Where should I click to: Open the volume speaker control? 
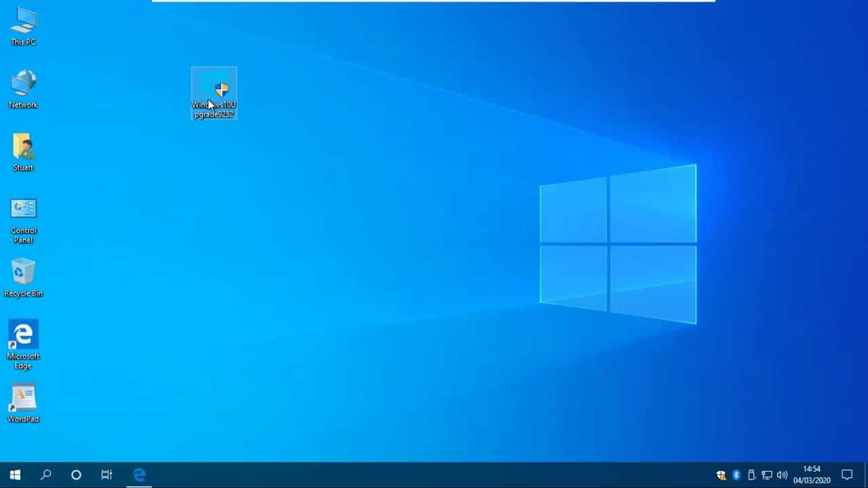782,475
